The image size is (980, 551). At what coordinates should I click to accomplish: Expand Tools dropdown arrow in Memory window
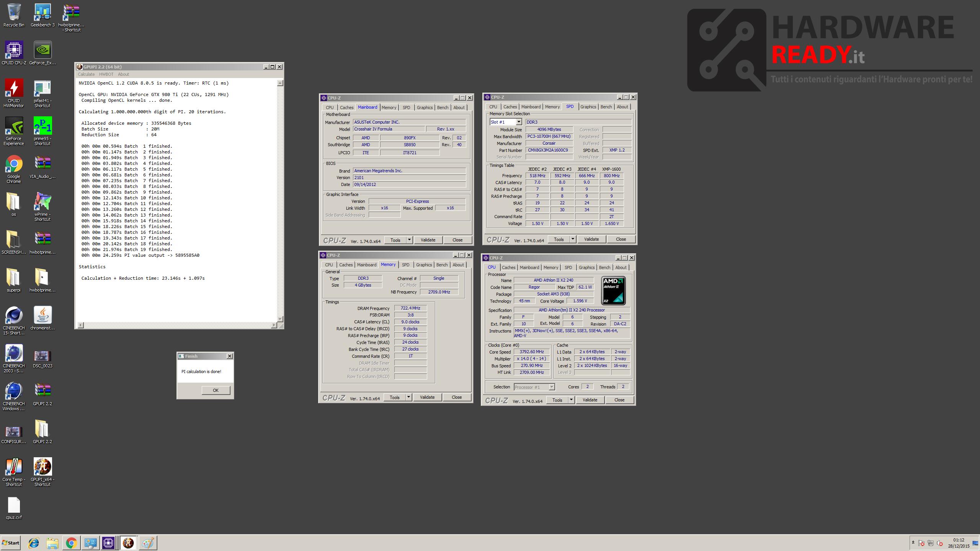[x=408, y=397]
